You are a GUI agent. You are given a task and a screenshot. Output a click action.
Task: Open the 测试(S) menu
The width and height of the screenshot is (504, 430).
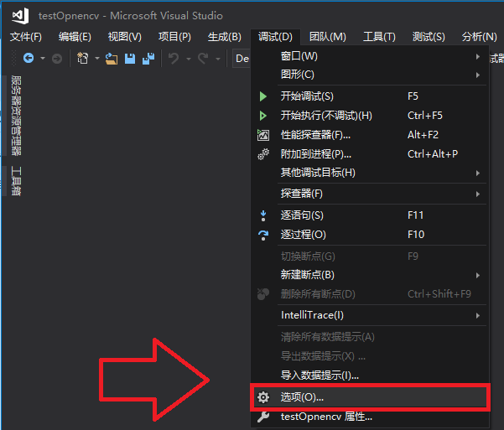pyautogui.click(x=429, y=37)
